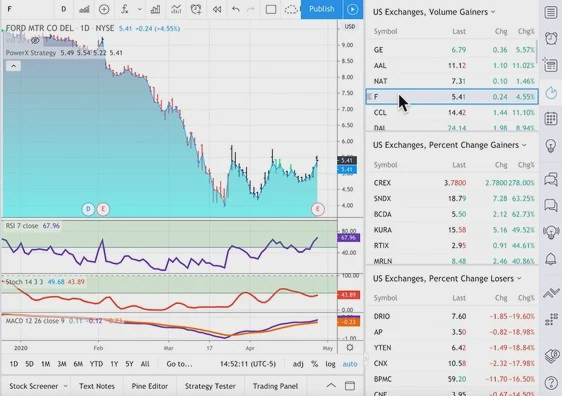The width and height of the screenshot is (562, 396).
Task: Open the Text Notes tab
Action: coord(97,386)
